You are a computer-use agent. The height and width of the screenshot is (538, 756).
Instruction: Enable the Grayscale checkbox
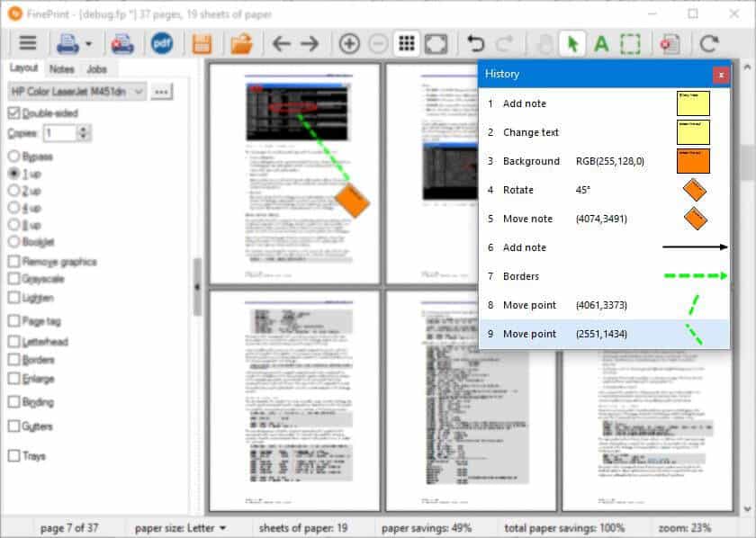click(13, 280)
